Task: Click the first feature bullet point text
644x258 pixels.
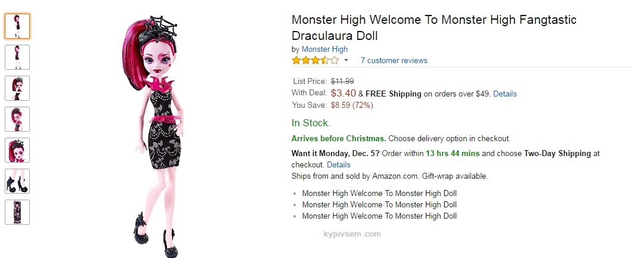Action: pos(379,193)
